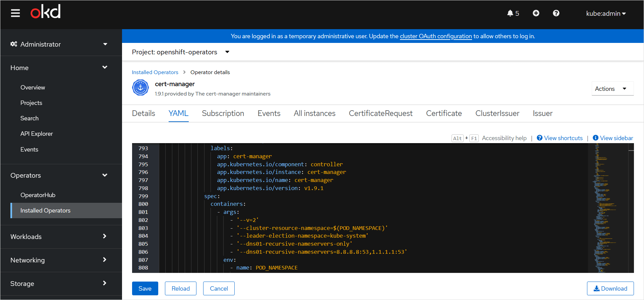Reload the YAML editor content
This screenshot has width=644, height=300.
point(181,289)
